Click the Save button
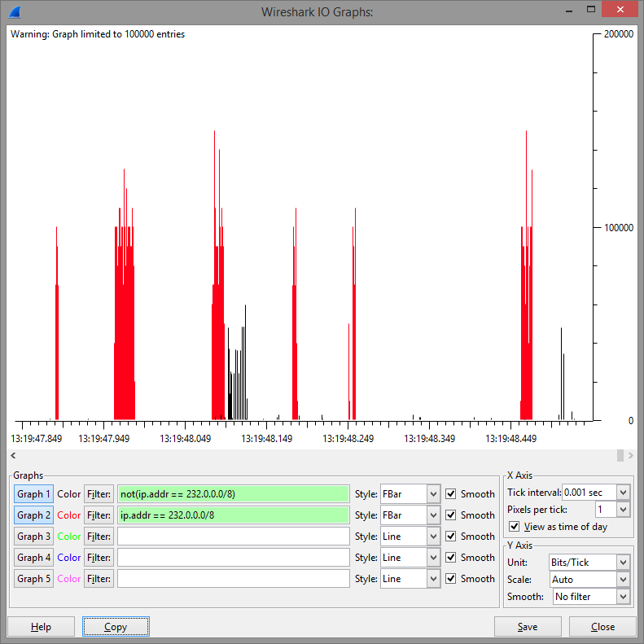Image resolution: width=644 pixels, height=644 pixels. click(x=528, y=627)
